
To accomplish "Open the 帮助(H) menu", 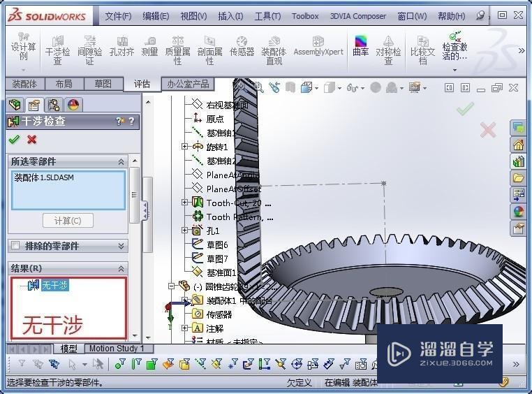I will pos(451,16).
